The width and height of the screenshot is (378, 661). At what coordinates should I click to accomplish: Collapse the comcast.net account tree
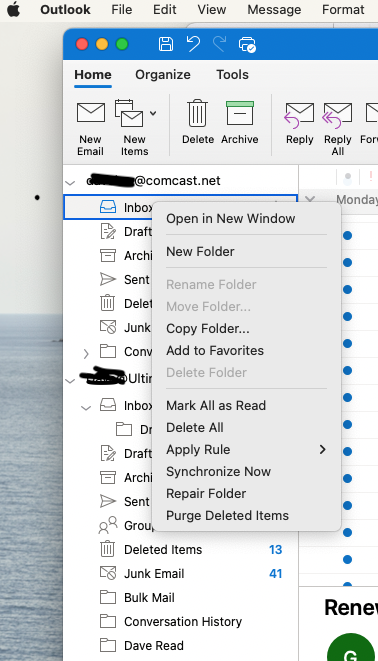70,183
